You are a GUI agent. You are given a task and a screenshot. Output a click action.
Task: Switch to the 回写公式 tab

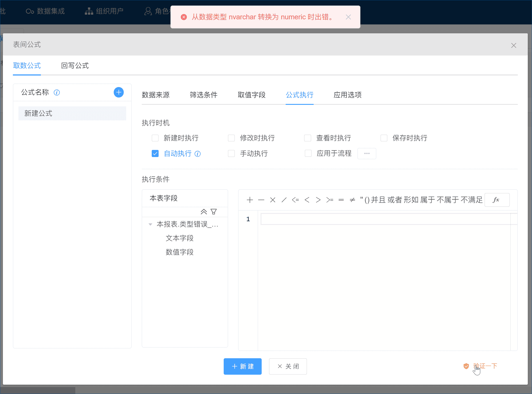[x=75, y=66]
